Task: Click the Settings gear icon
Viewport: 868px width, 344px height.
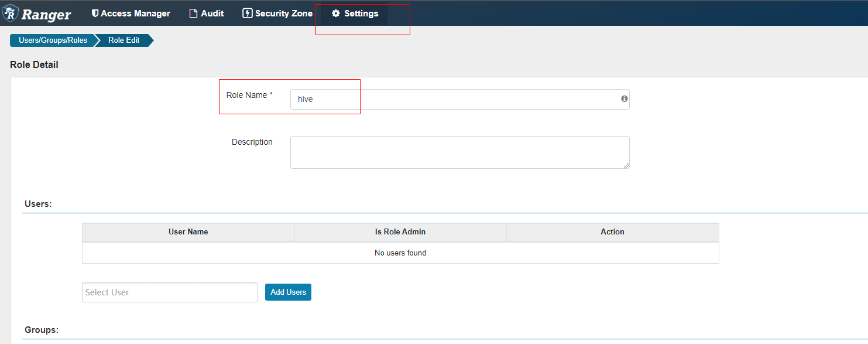Action: click(336, 13)
